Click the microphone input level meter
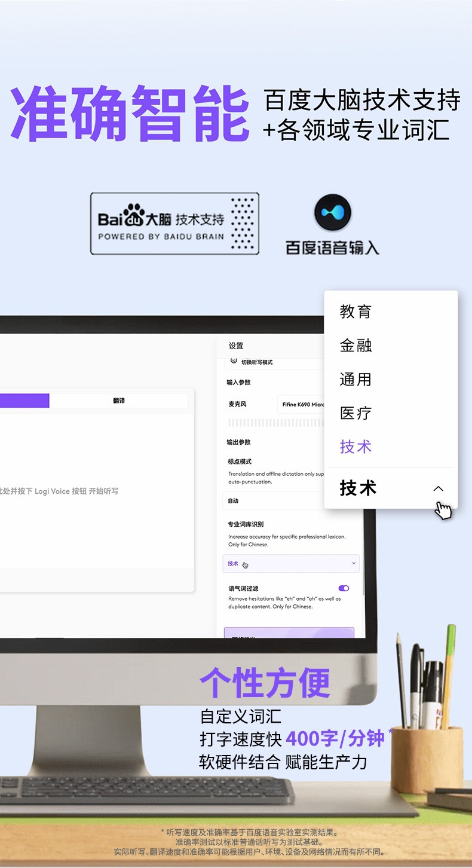Viewport: 472px width, 868px height. (276, 423)
